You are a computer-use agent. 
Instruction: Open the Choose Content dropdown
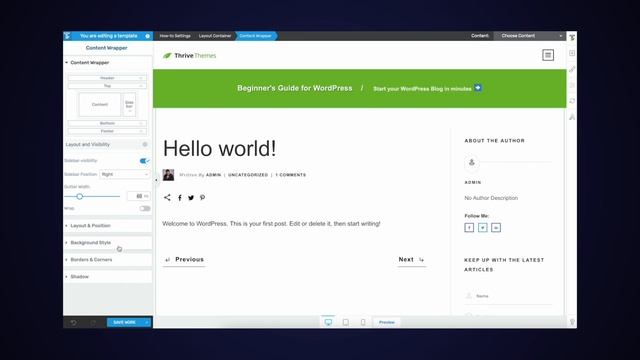529,36
